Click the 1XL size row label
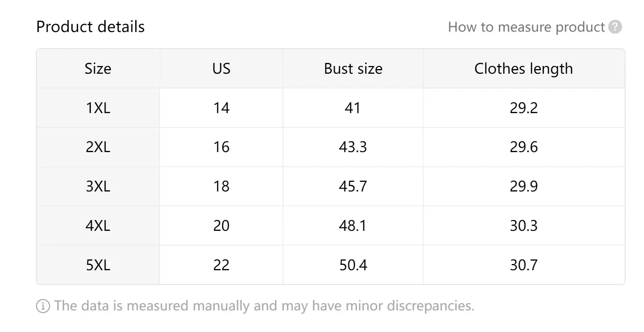644x332 pixels. pyautogui.click(x=98, y=108)
